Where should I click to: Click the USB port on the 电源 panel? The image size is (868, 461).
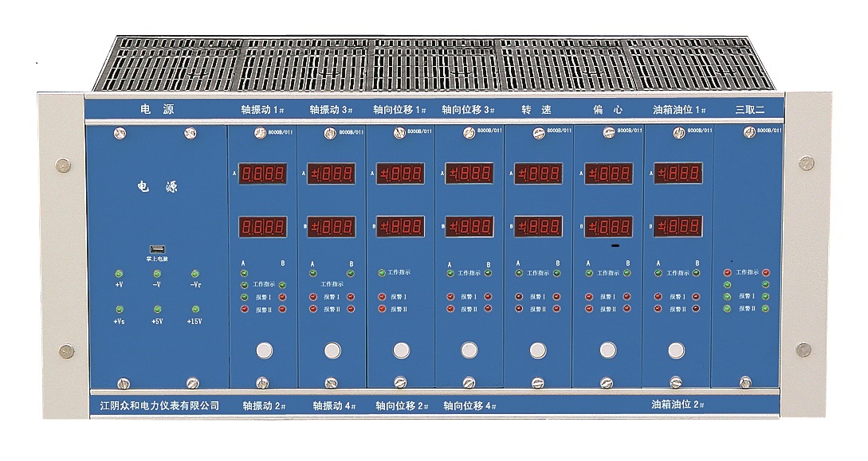click(x=155, y=248)
